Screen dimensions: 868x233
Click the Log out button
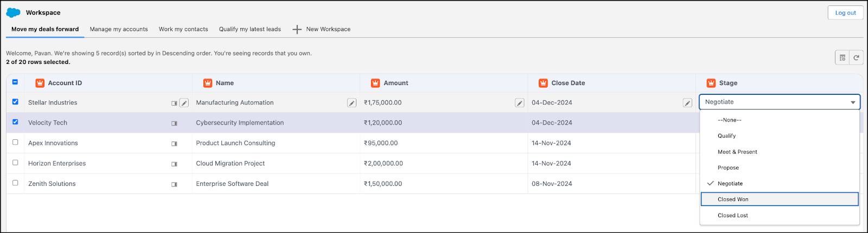pyautogui.click(x=845, y=12)
